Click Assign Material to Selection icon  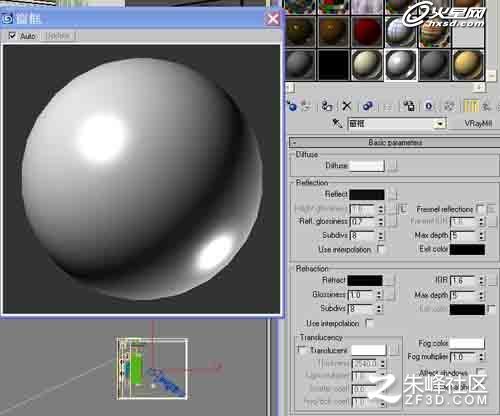[327, 106]
